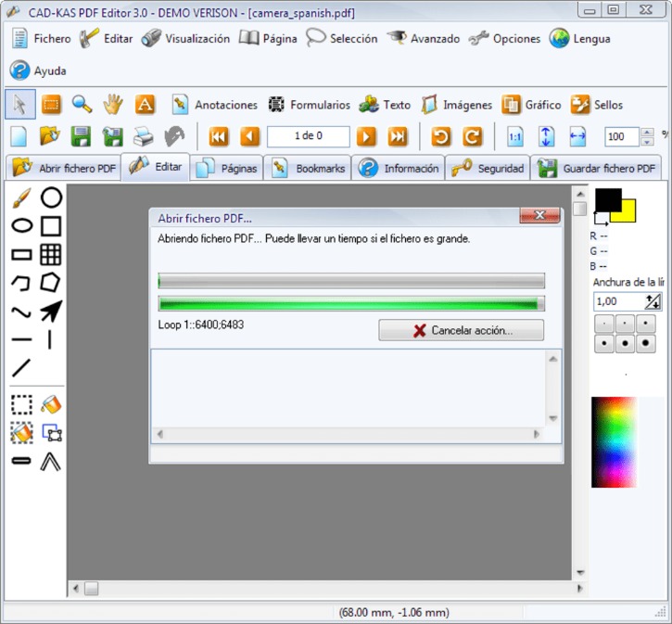
Task: Open the line width value adjuster
Action: point(653,301)
